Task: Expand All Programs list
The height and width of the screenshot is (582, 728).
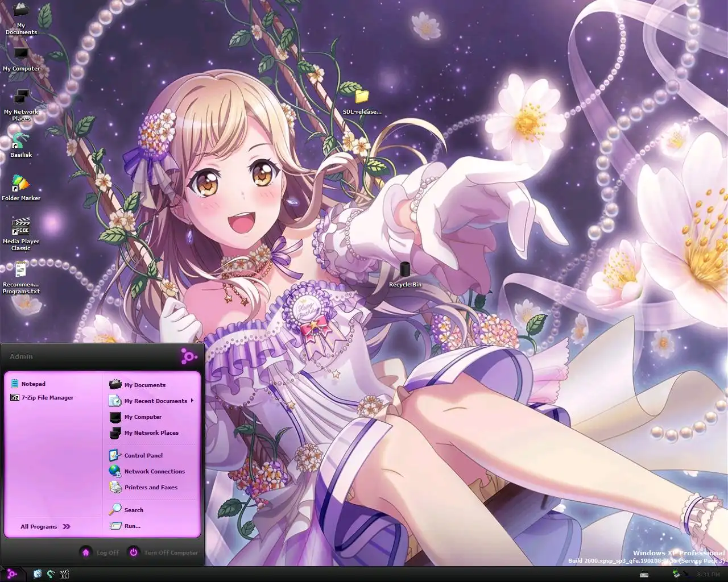Action: (45, 526)
